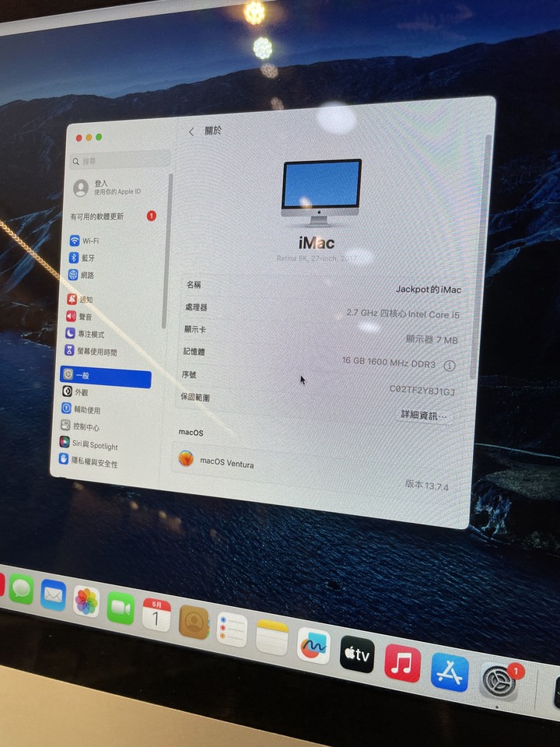
Task: Open FaceTime from the Dock
Action: 121,608
